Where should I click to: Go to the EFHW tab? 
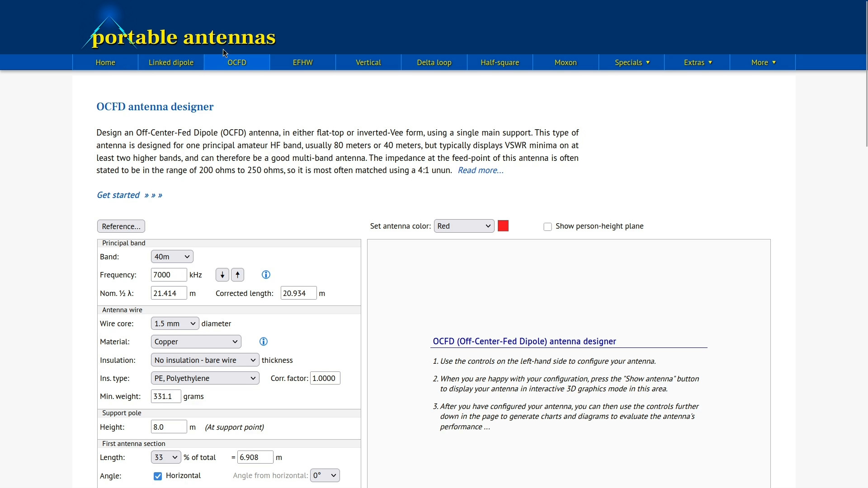tap(302, 62)
